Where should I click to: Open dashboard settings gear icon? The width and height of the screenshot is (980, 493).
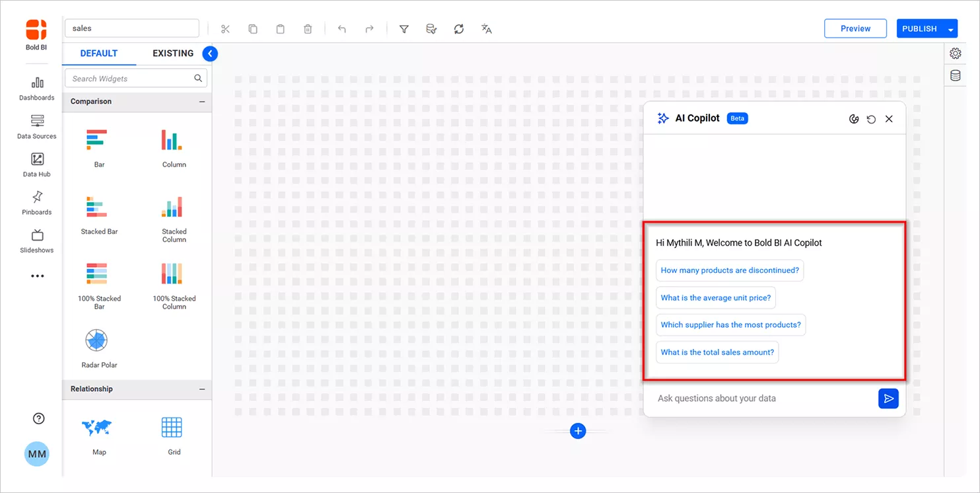(x=955, y=54)
